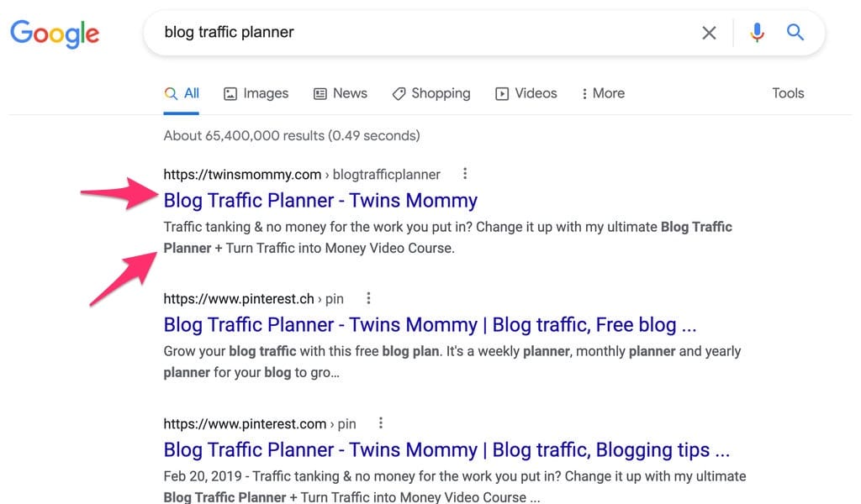Open the pinterest.com Blog Traffic Planner link
Screen dimensions: 861x504
446,449
